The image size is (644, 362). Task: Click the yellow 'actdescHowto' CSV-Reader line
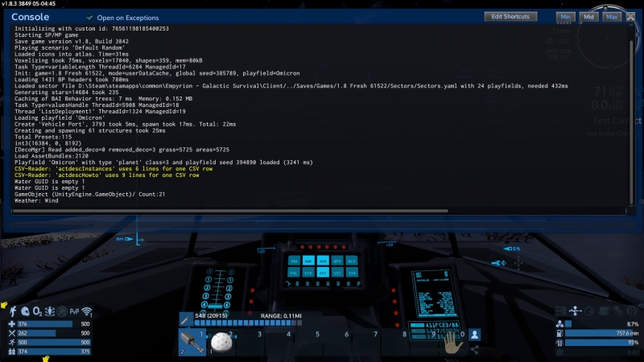pos(107,175)
